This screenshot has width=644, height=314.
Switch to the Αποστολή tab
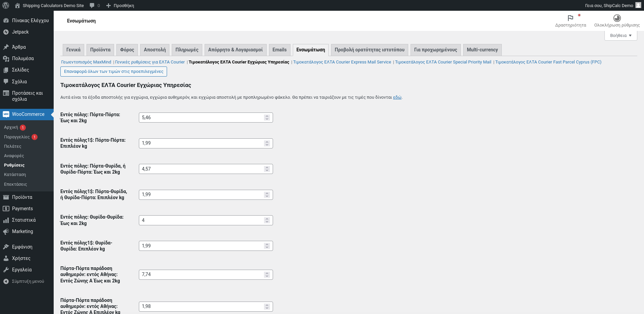click(x=155, y=50)
